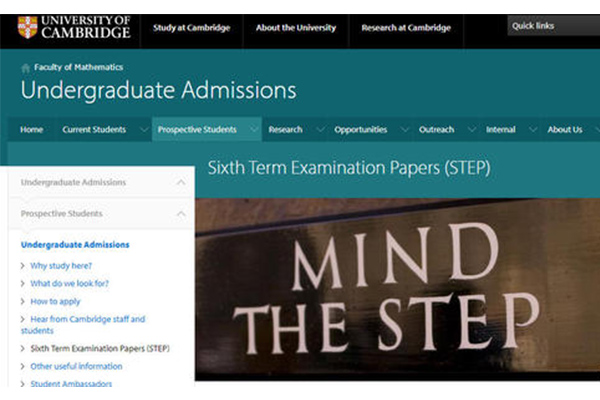Image resolution: width=600 pixels, height=400 pixels.
Task: Open the Study at Cambridge menu
Action: click(191, 28)
